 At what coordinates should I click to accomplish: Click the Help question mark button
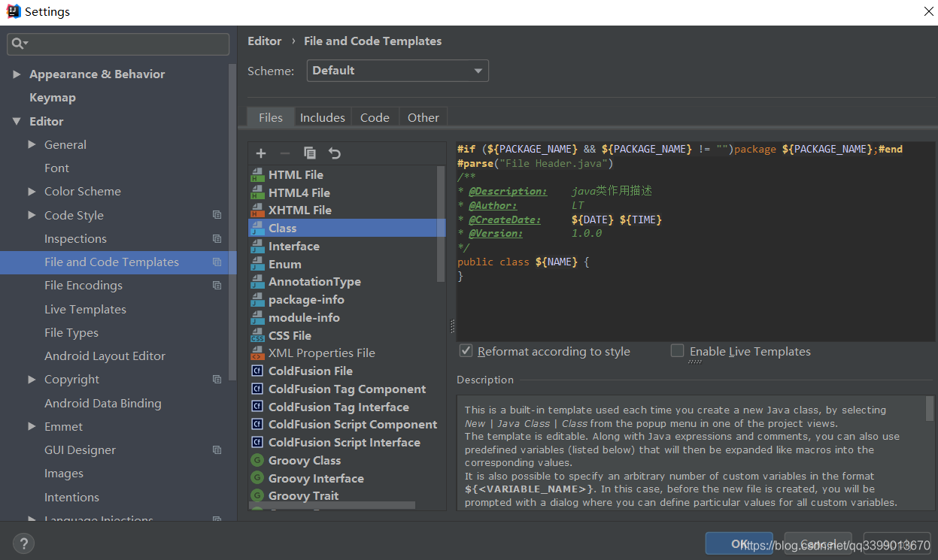pyautogui.click(x=23, y=543)
